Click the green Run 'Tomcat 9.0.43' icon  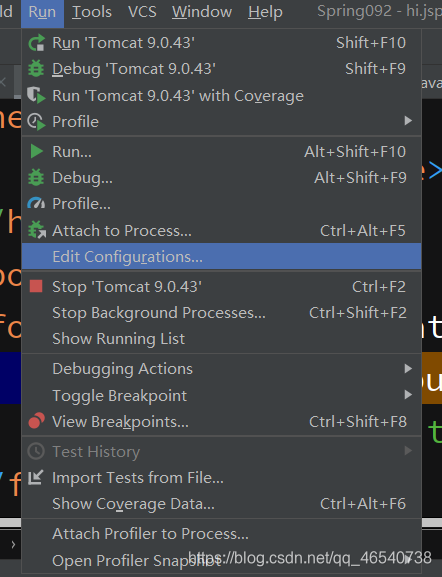[x=36, y=43]
